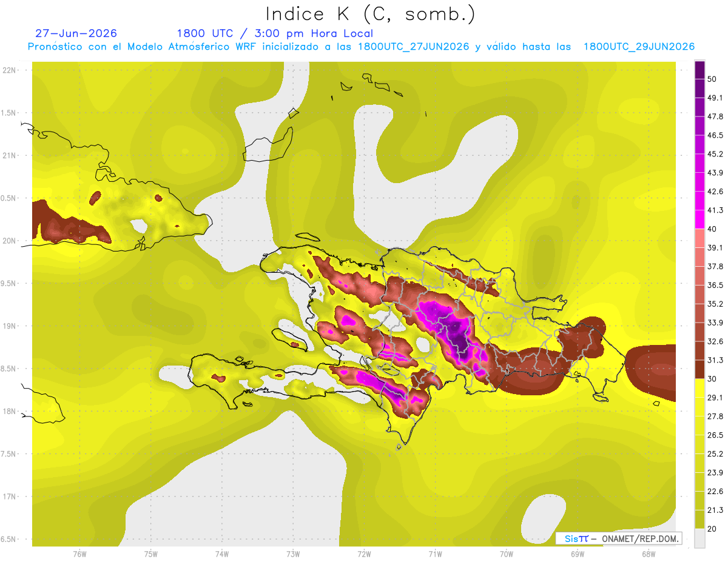The width and height of the screenshot is (728, 562).
Task: Click the "73W" longitude label
Action: tap(293, 554)
